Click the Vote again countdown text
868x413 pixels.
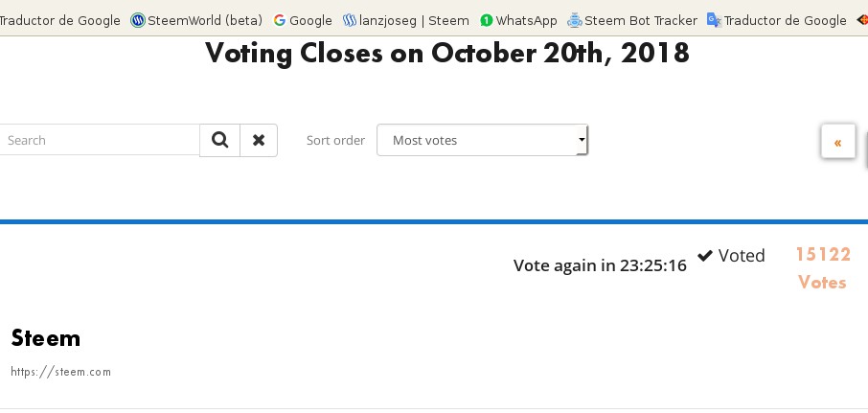[600, 265]
